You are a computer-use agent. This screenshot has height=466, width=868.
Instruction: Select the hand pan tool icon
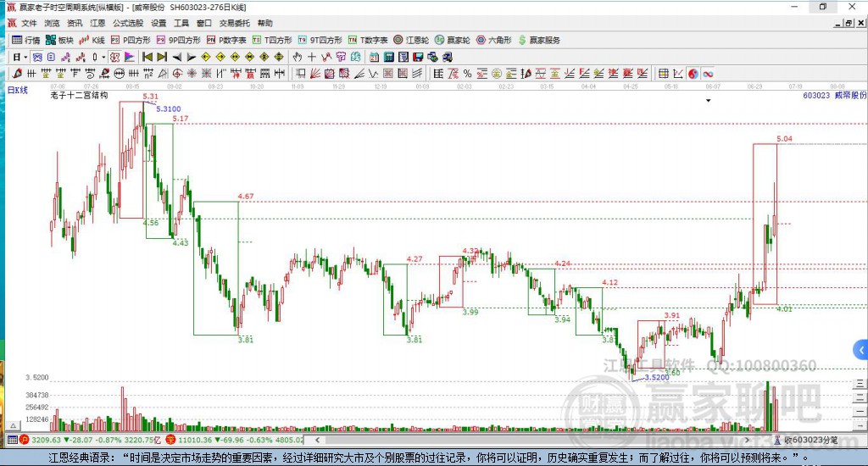tap(298, 57)
